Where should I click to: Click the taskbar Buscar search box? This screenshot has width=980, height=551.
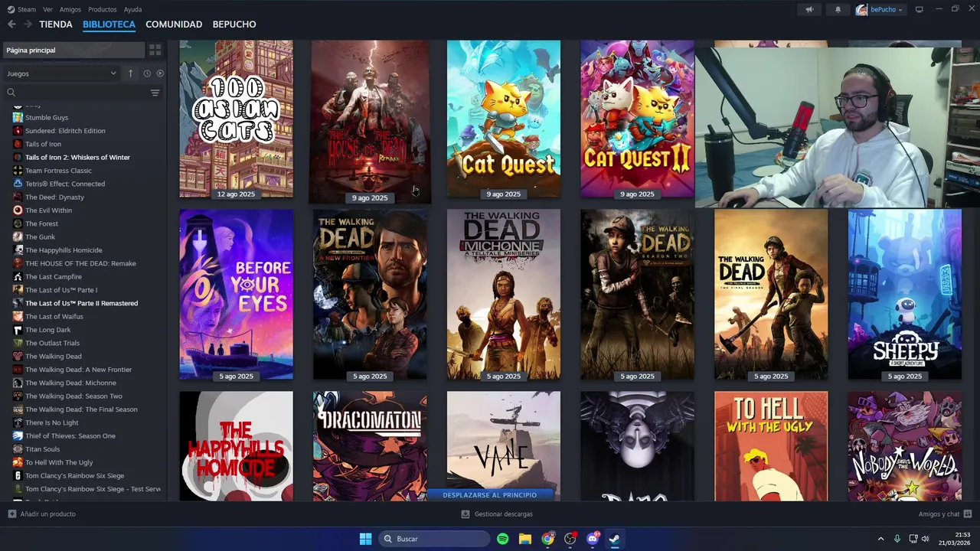(434, 539)
